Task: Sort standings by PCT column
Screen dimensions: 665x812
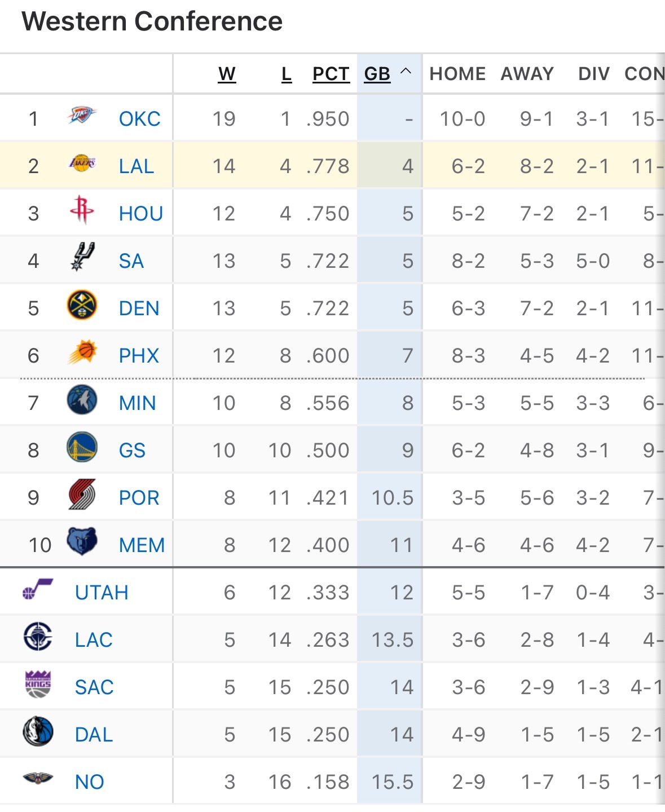Action: (331, 74)
